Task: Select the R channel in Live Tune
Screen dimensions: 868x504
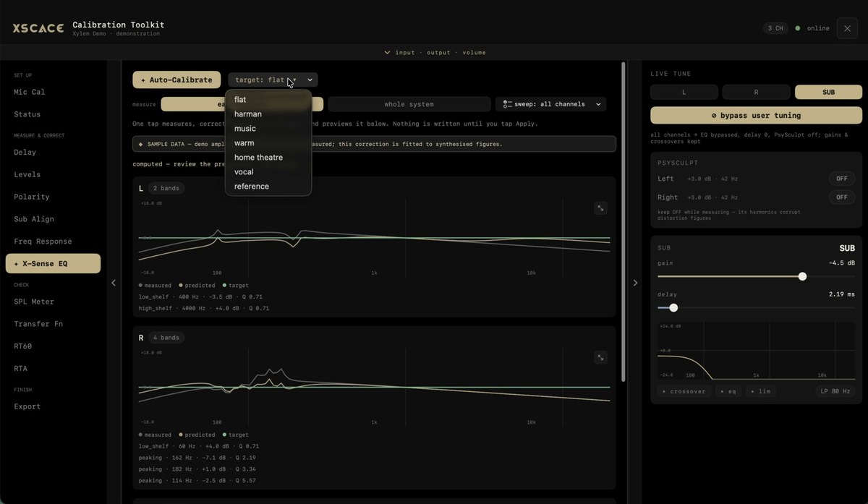Action: click(x=756, y=93)
